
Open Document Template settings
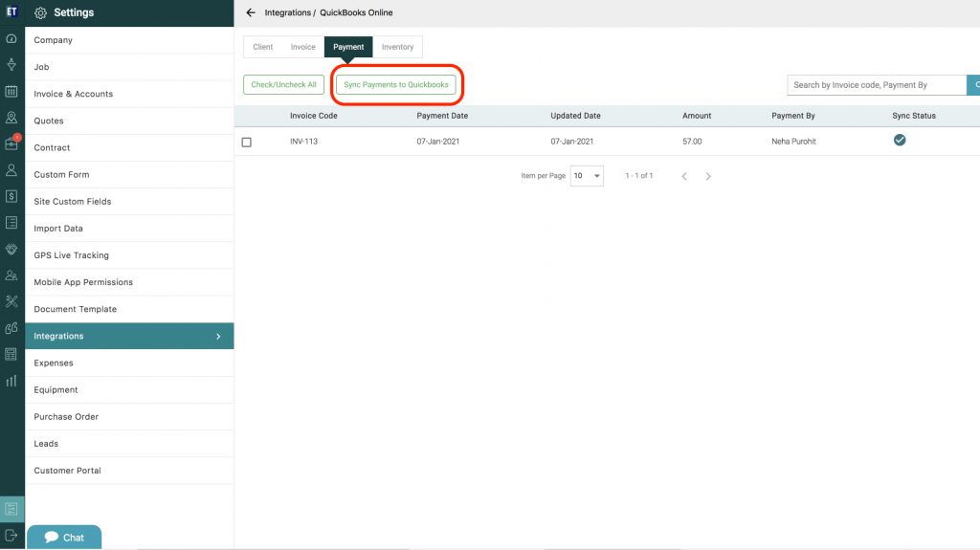129,309
